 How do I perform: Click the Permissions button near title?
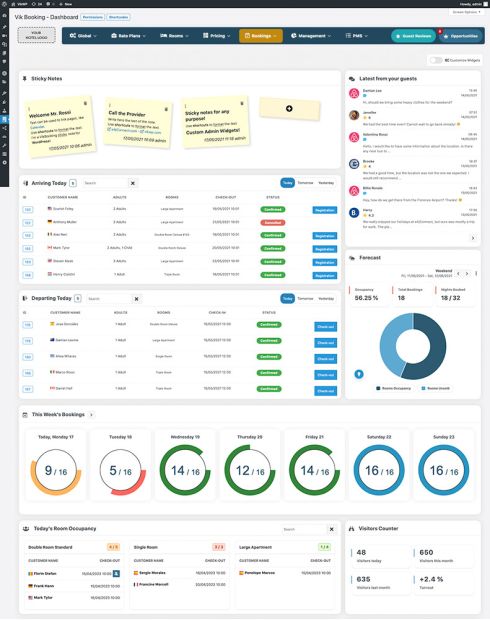93,17
